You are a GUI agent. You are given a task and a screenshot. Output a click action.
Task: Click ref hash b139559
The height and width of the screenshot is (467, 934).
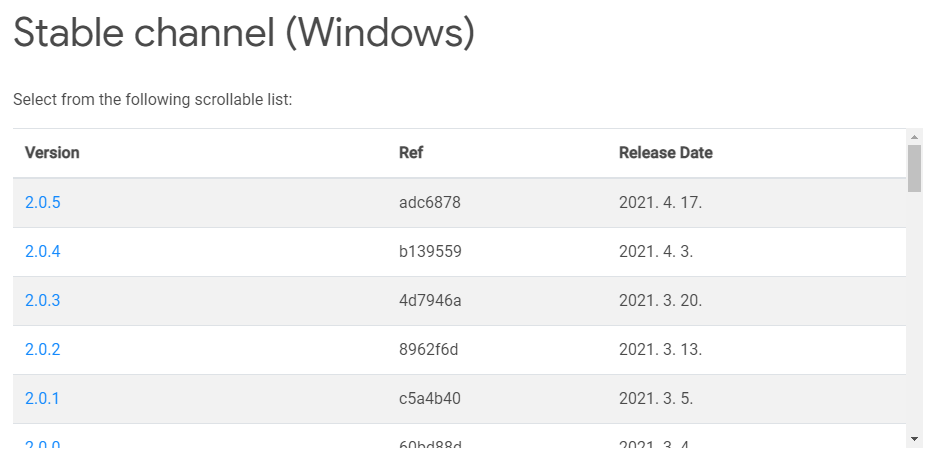pos(430,251)
